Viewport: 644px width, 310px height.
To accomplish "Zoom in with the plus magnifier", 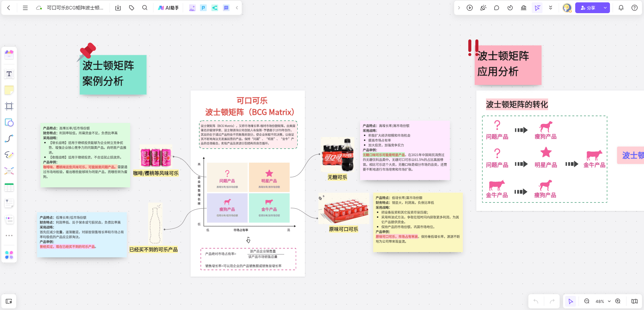I will (x=618, y=301).
